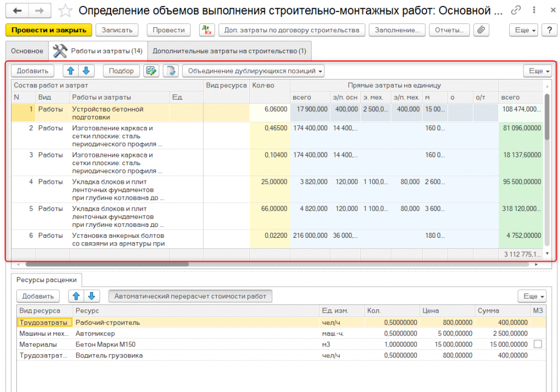Click the paperclip attachments icon
The image size is (560, 392).
481,30
